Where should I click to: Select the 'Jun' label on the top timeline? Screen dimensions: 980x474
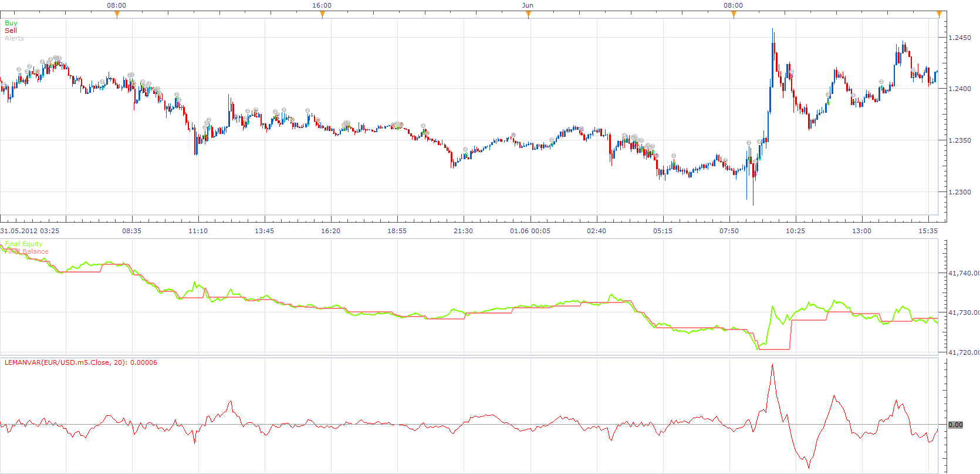tap(528, 5)
